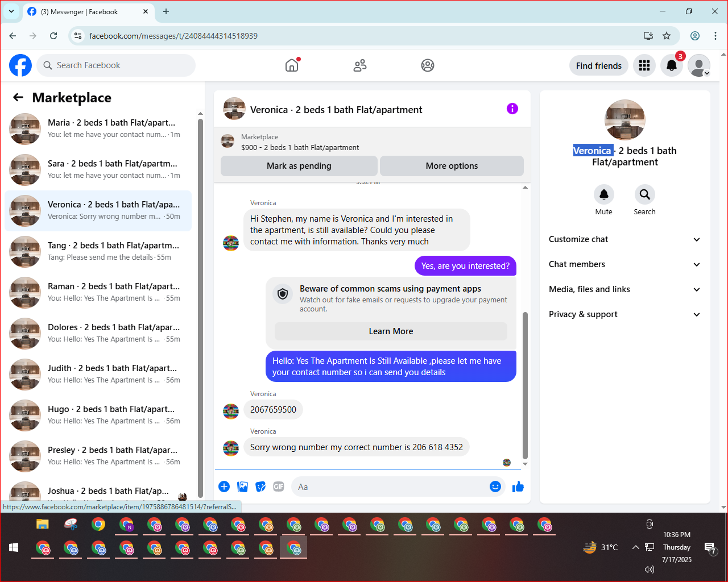Open the purple conversation information icon
Screen dimensions: 728x582
point(512,109)
